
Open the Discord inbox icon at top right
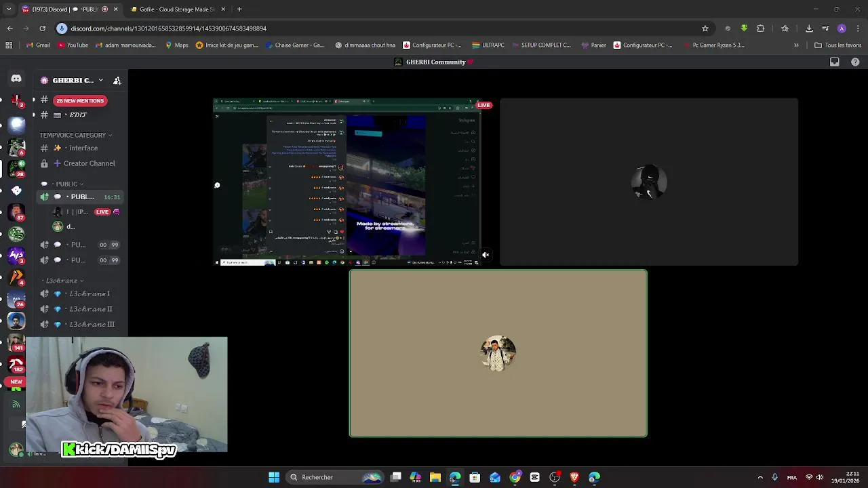tap(835, 62)
